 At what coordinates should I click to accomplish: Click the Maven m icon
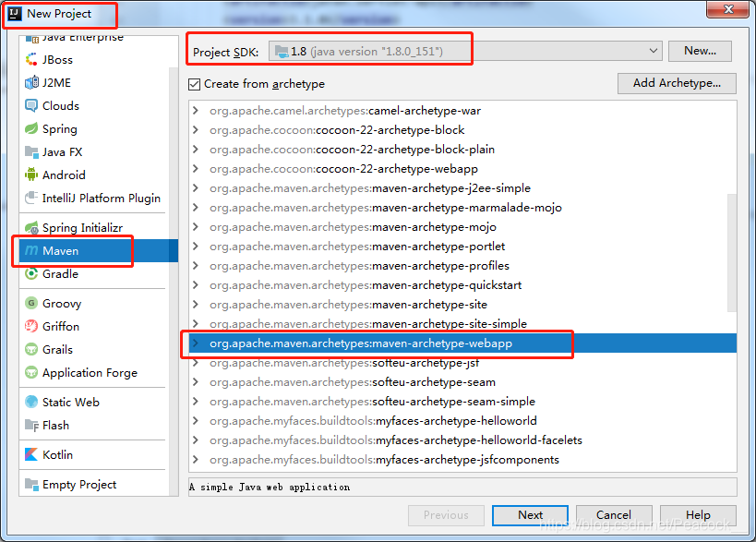(x=31, y=251)
